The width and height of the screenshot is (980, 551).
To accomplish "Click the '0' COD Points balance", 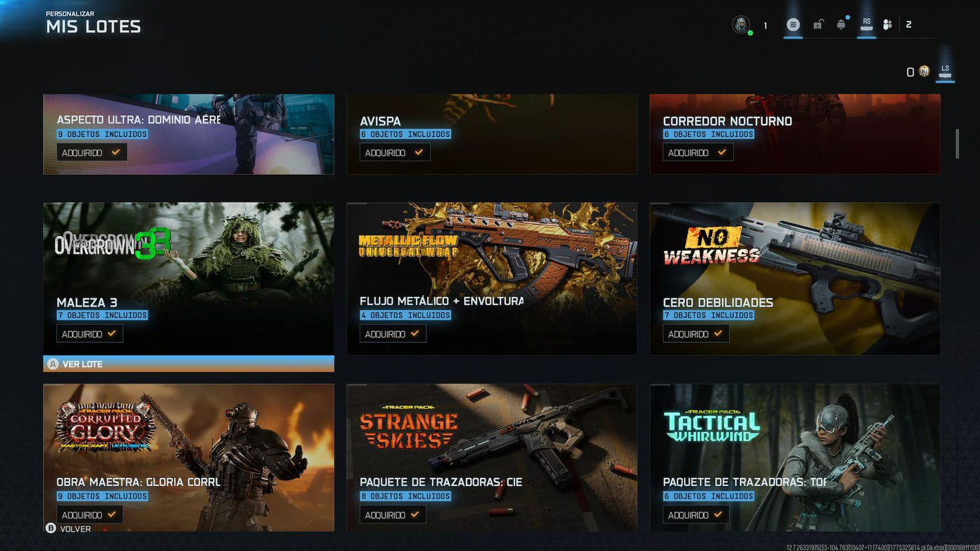I will (911, 72).
